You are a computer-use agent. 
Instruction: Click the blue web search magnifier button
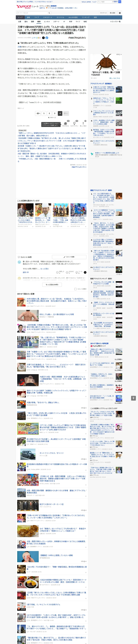pos(120,2)
